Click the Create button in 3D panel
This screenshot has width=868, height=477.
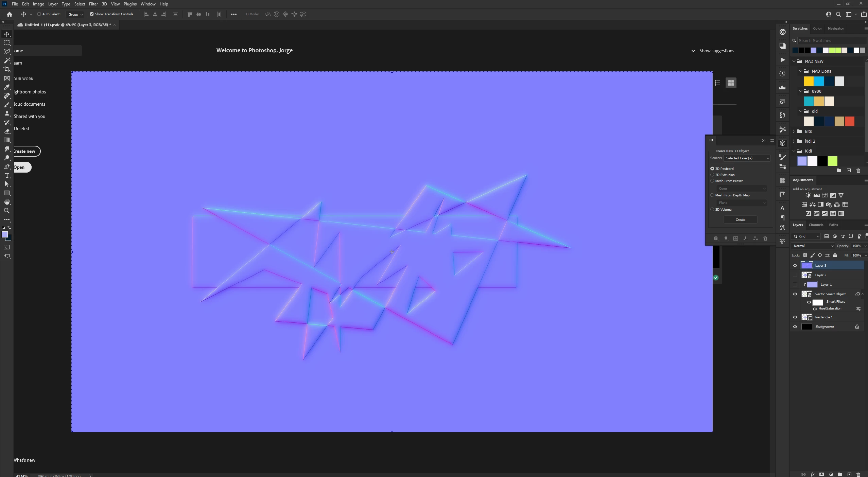coord(740,220)
